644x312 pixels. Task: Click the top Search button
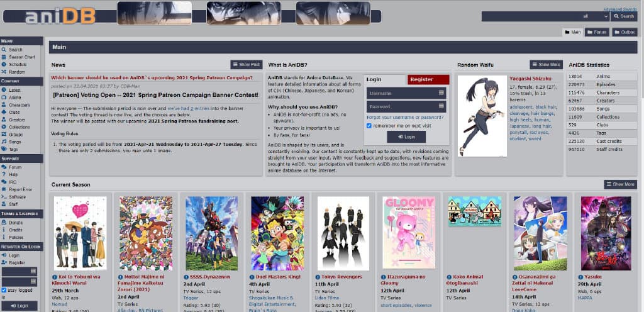coord(624,16)
